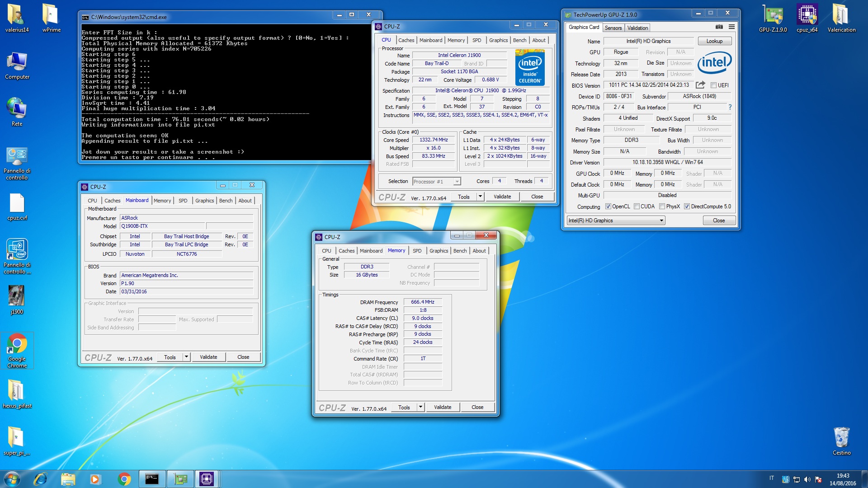The image size is (868, 488).
Task: Open the Rete network icon
Action: click(17, 112)
